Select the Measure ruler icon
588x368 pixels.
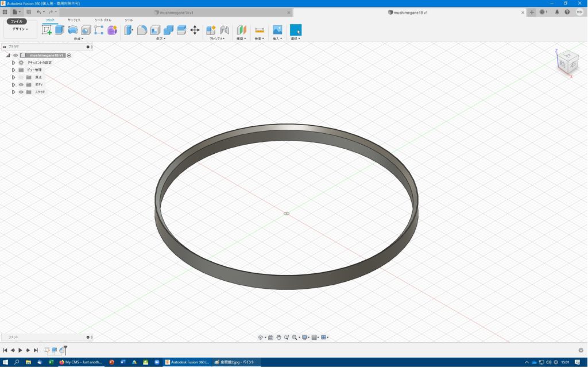260,30
